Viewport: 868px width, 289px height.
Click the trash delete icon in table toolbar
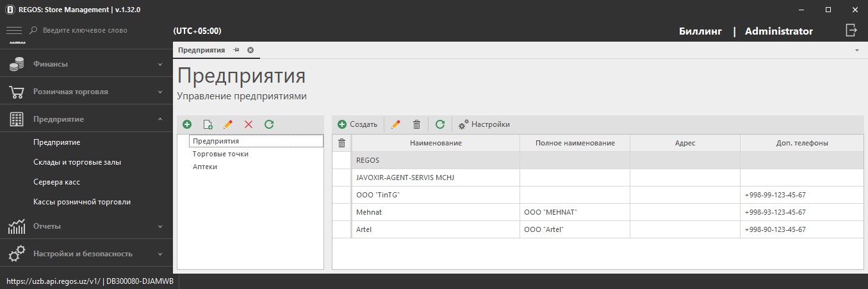pos(416,124)
